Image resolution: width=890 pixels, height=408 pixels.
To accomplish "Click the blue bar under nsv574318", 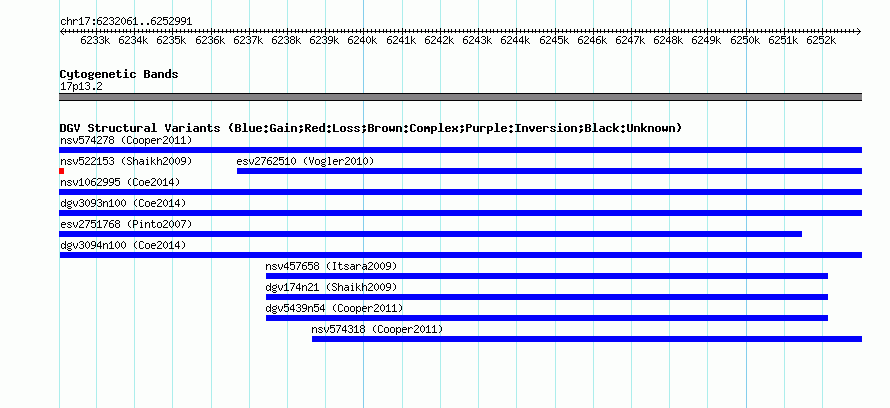I will pyautogui.click(x=586, y=339).
